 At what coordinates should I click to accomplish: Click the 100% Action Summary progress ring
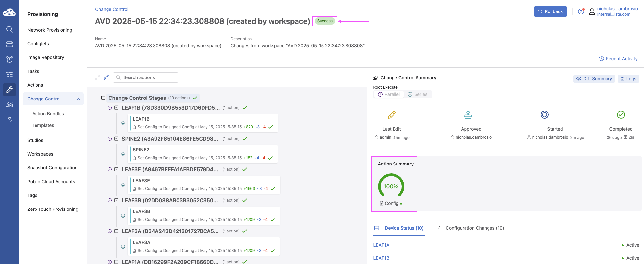[x=391, y=186]
